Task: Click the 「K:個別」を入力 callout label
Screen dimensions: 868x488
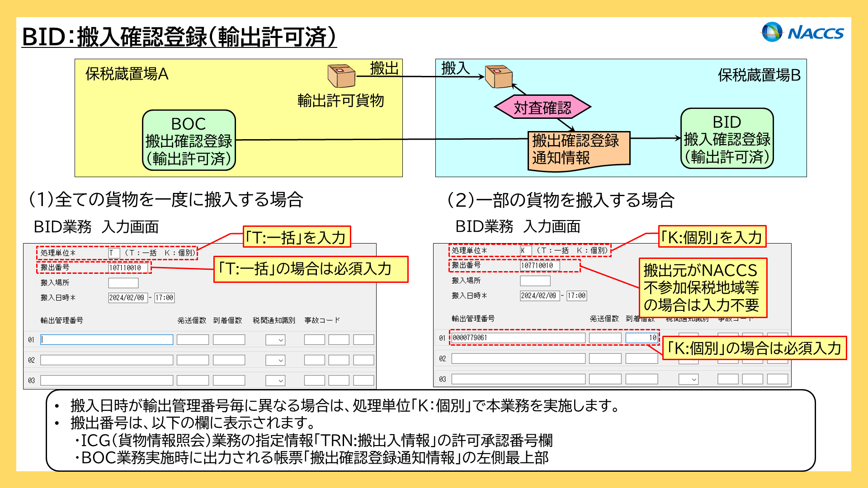Action: coord(712,237)
